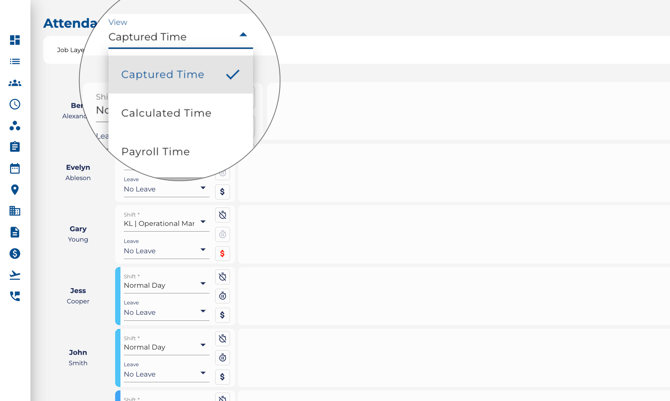
Task: Open the clipboard sidebar icon
Action: (x=15, y=147)
